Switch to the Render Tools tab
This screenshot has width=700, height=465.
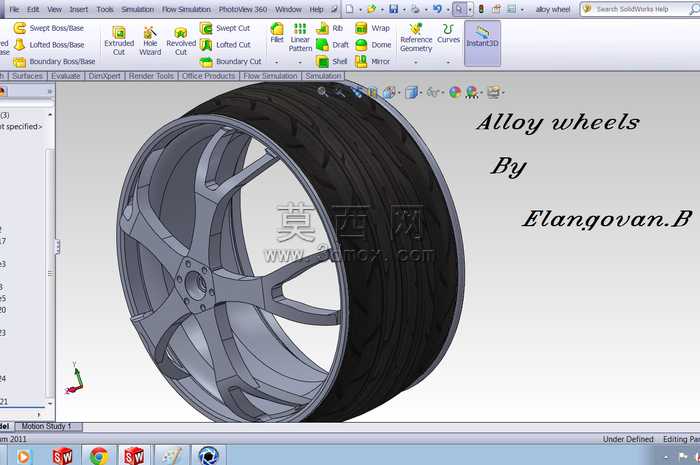[x=151, y=76]
